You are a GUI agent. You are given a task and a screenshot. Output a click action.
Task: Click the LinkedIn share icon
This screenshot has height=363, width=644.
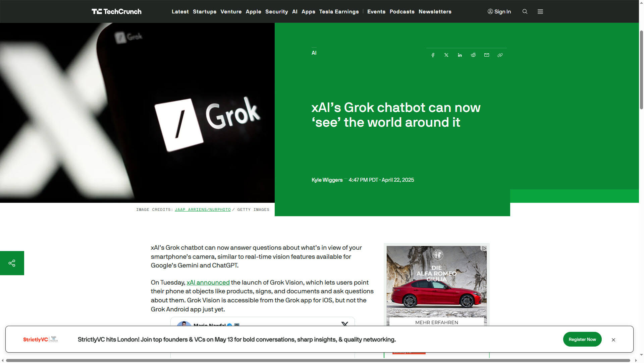pos(460,55)
